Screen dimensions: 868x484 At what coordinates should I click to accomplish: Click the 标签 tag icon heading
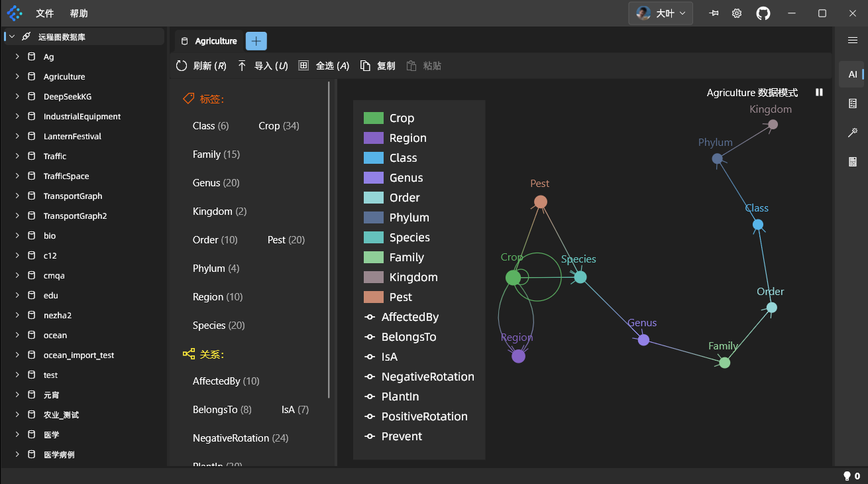click(188, 99)
